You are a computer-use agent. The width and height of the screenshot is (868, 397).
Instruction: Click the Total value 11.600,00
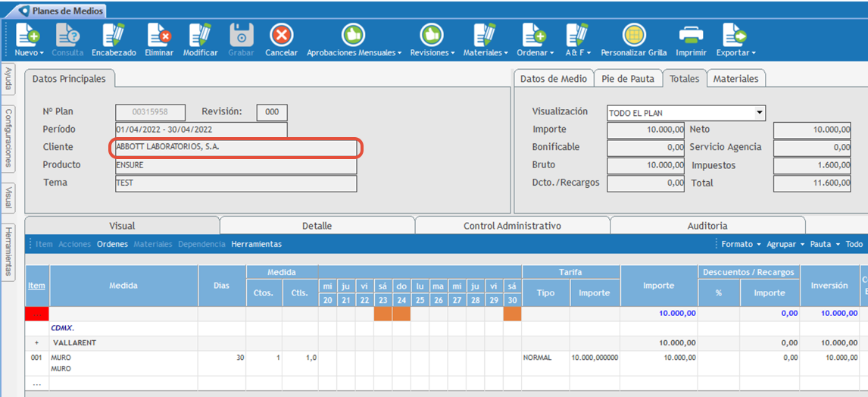click(x=812, y=183)
